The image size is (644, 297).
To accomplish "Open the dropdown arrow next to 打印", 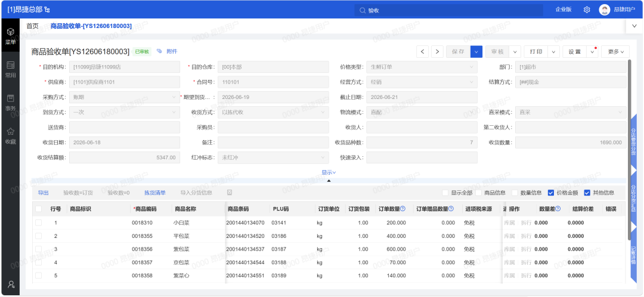I will 554,51.
